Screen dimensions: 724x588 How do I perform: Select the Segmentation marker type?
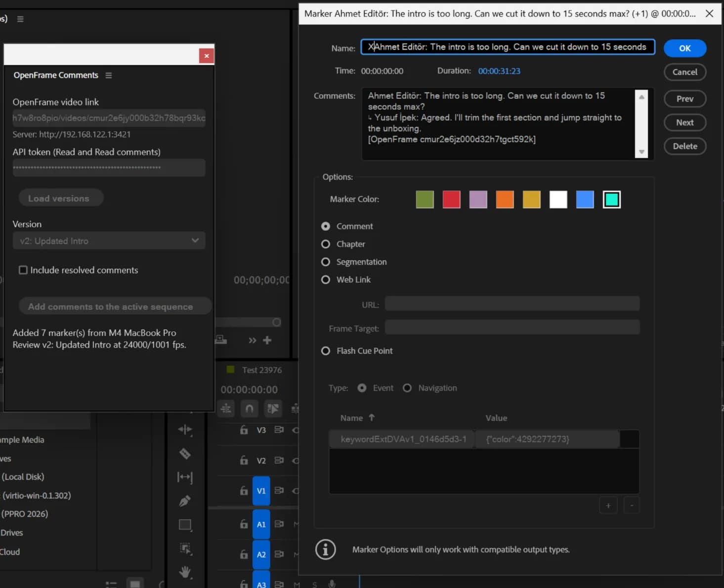click(326, 262)
